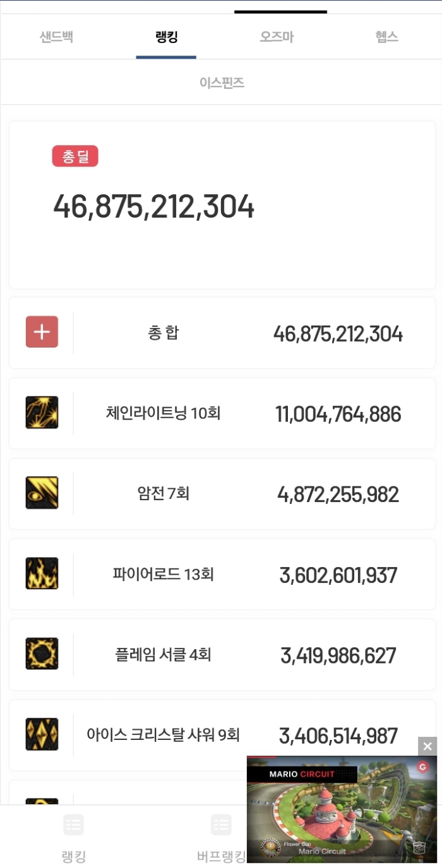Click the 총합 damage value 46,875,212,304
The height and width of the screenshot is (868, 442).
point(338,334)
